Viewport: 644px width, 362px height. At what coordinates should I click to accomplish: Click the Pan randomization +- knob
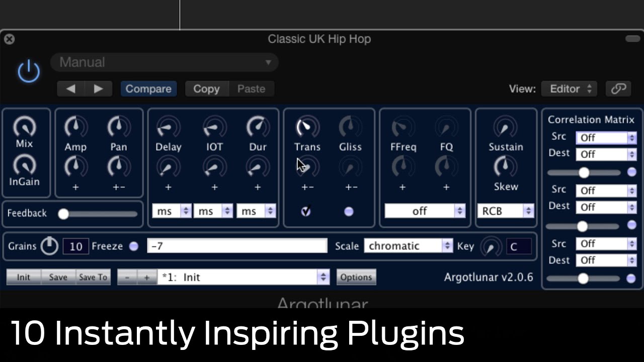tap(119, 166)
